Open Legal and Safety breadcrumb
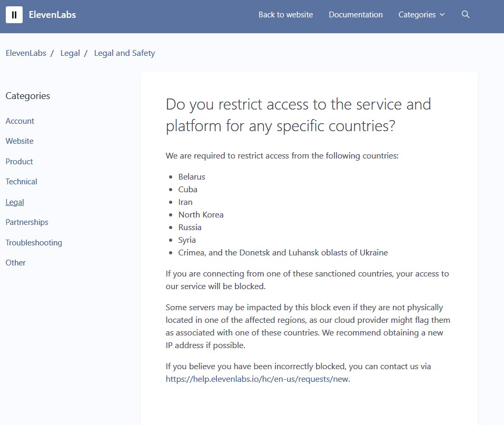The image size is (504, 425). click(x=124, y=53)
